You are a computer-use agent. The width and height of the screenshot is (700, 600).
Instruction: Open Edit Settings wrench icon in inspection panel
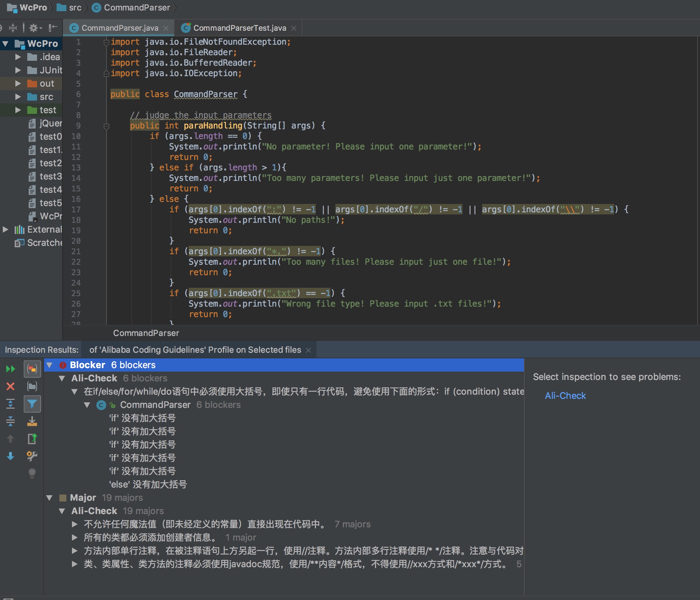tap(32, 456)
